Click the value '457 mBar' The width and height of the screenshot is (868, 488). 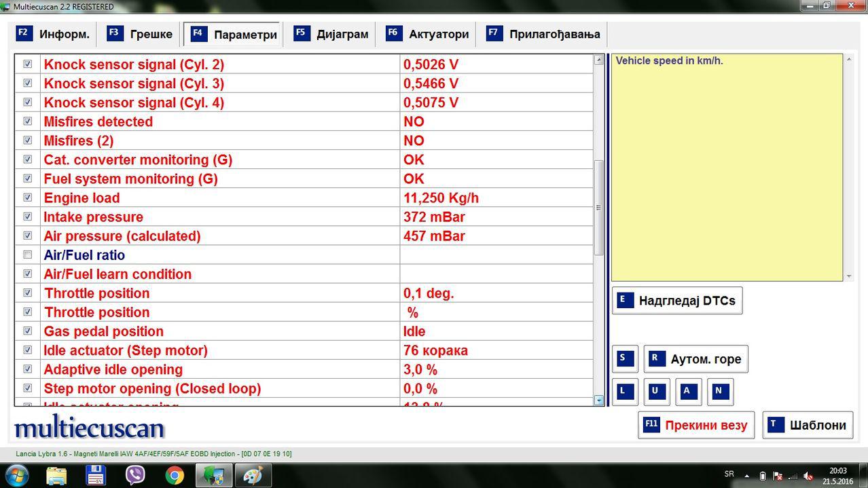(x=434, y=236)
